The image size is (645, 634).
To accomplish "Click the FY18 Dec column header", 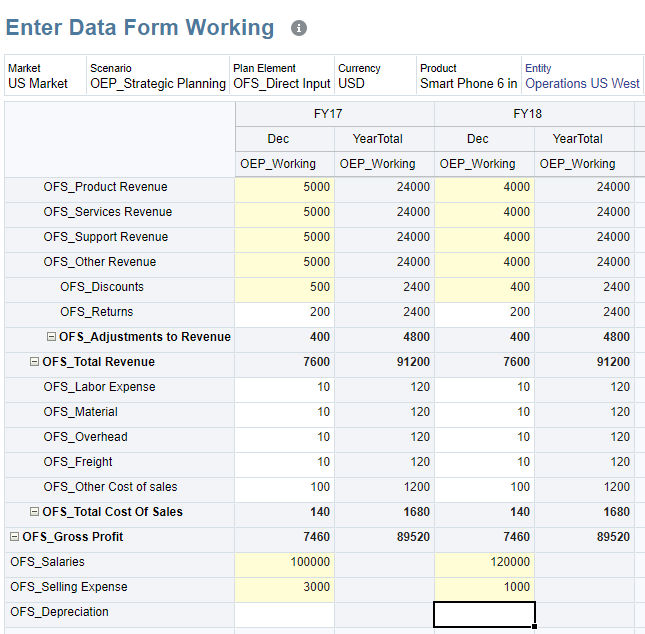I will click(x=485, y=139).
